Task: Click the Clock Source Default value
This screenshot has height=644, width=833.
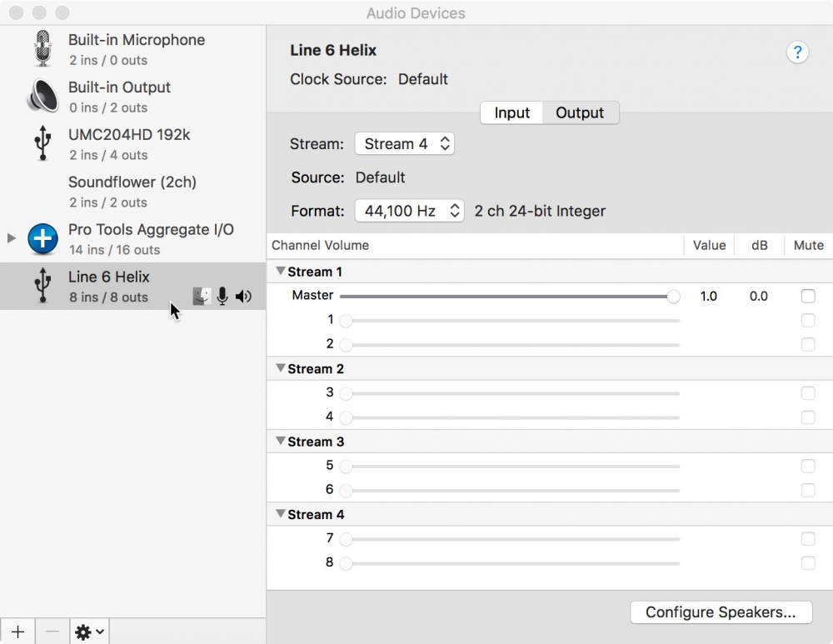Action: [423, 79]
